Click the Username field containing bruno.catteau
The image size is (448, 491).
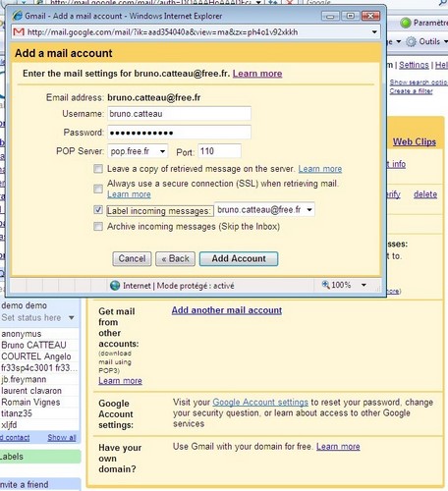point(179,114)
